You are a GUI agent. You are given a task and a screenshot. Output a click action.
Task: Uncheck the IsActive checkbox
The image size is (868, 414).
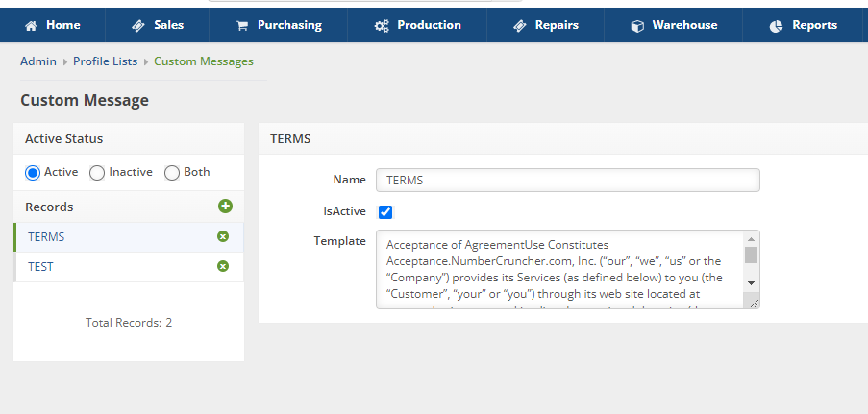[x=385, y=212]
